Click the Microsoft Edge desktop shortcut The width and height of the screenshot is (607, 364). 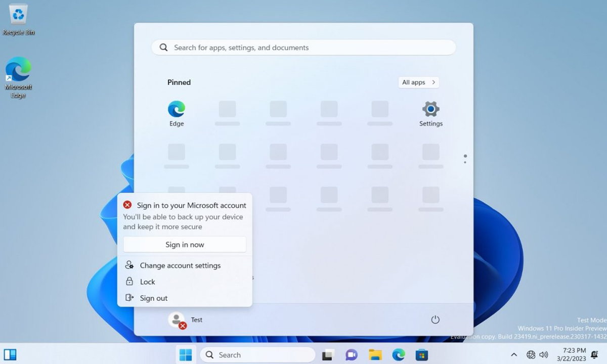pyautogui.click(x=19, y=76)
